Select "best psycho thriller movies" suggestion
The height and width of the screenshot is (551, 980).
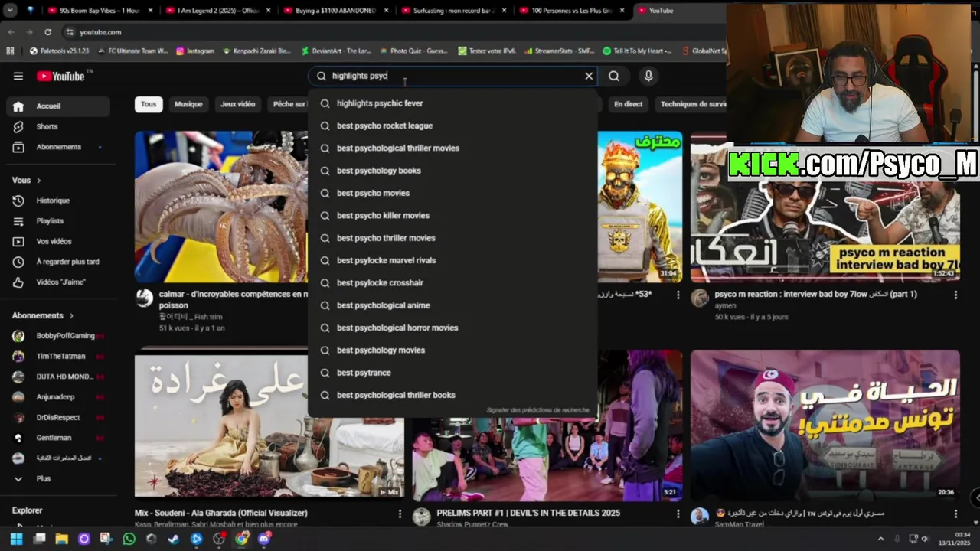pyautogui.click(x=452, y=238)
